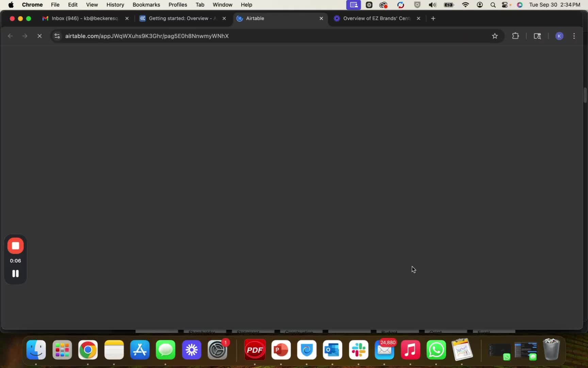Image resolution: width=588 pixels, height=368 pixels.
Task: Stop the screen recording
Action: point(15,246)
